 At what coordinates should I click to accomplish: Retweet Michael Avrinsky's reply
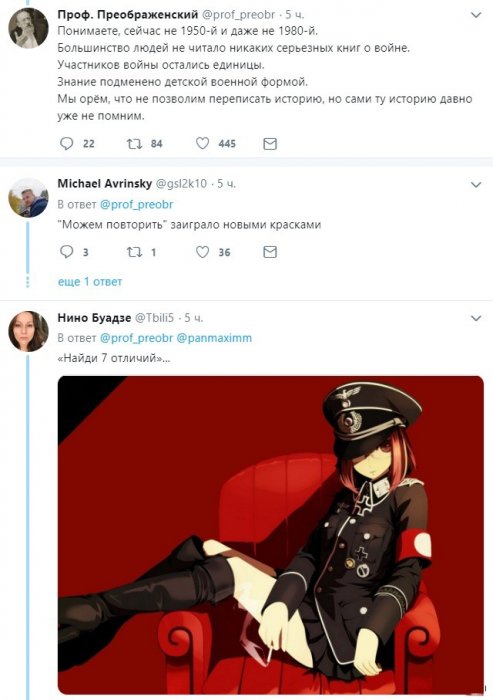pyautogui.click(x=134, y=252)
